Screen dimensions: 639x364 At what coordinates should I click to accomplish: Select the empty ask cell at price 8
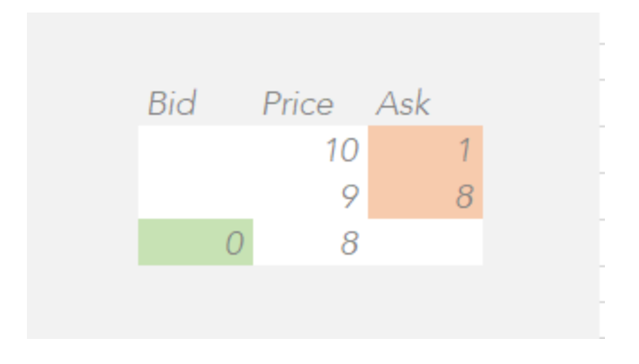(x=425, y=242)
